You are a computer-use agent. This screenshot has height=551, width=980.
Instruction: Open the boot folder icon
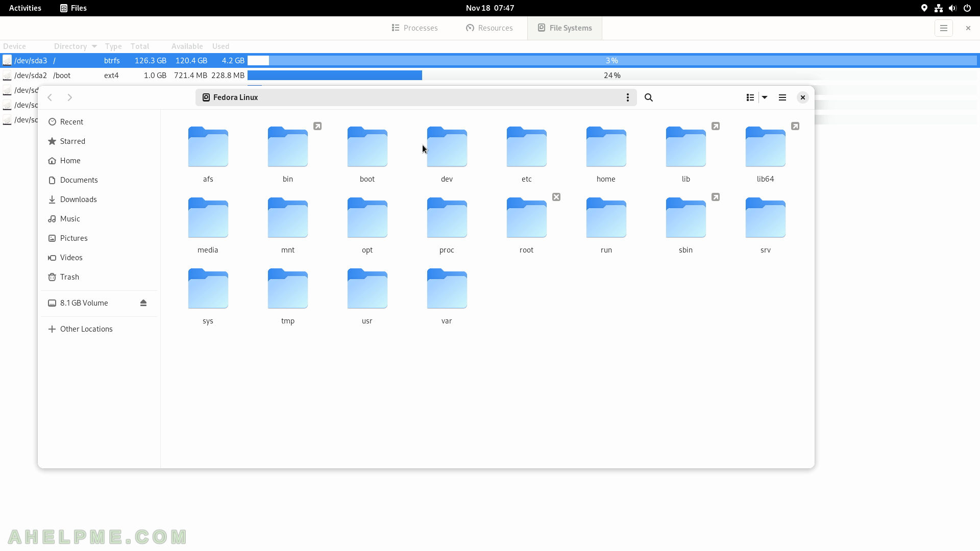tap(367, 147)
